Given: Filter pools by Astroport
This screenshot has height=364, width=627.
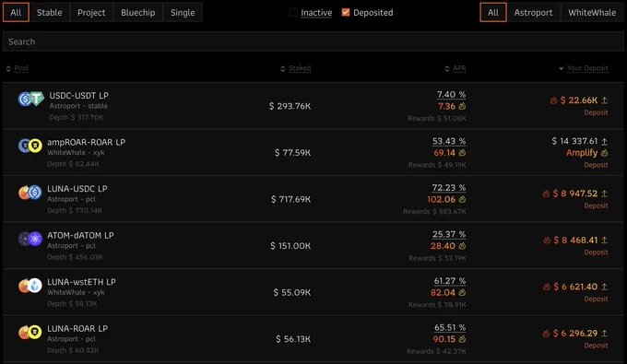Looking at the screenshot, I should (x=533, y=12).
